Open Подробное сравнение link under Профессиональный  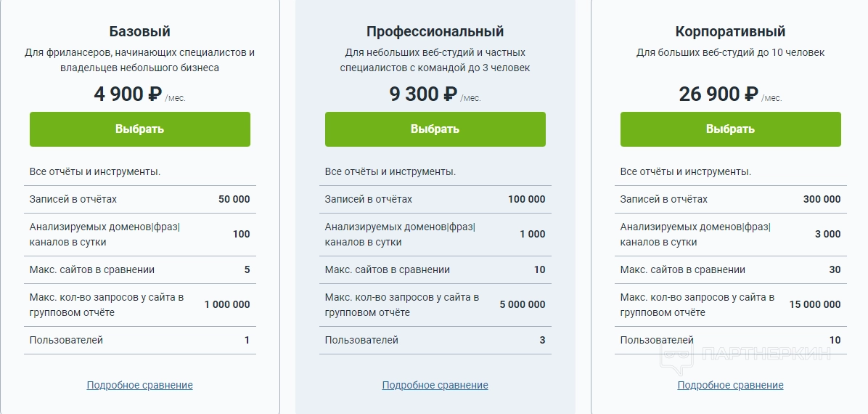(435, 385)
